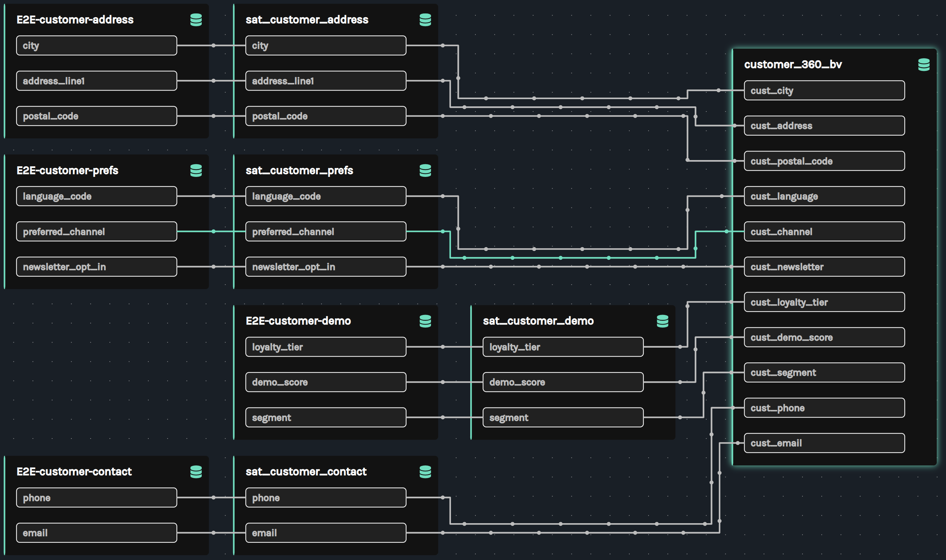Select preferred_channel in E2E-customer-prefs
This screenshot has width=946, height=560.
97,232
